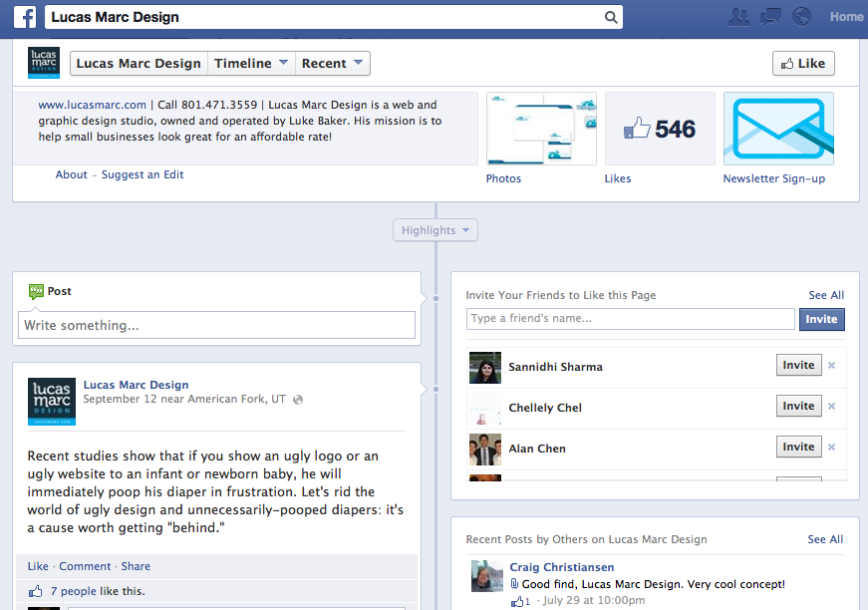
Task: Share the September 12 post
Action: point(136,566)
